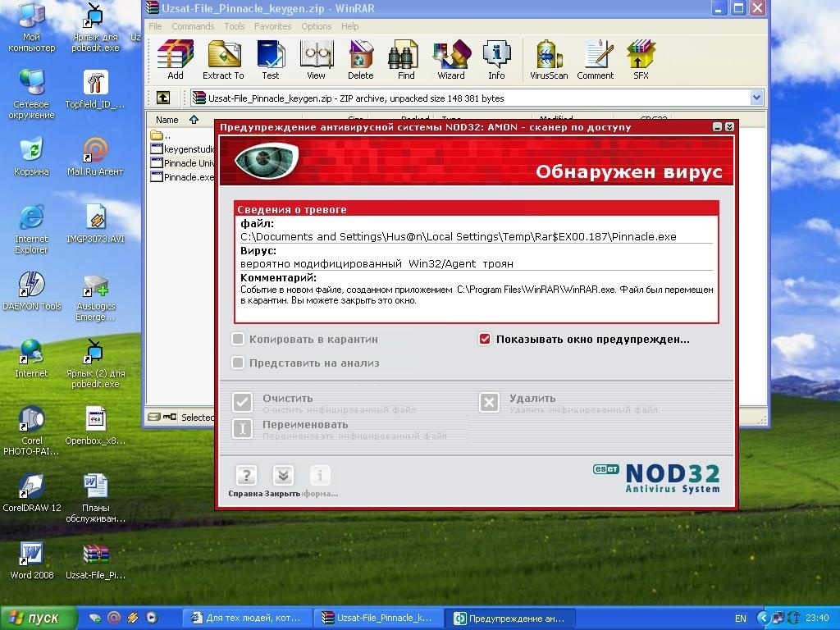Switch to Предупреждение taskbar button
This screenshot has width=840, height=630.
[510, 619]
